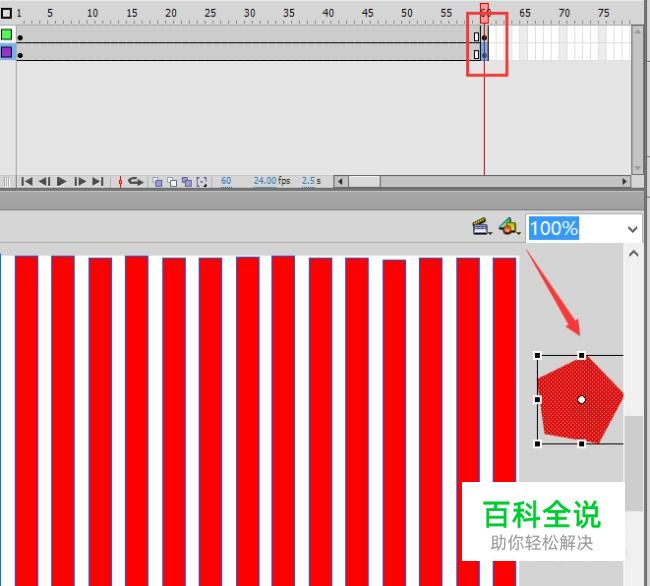Click timeline vertical scrollbar down arrow
Viewport: 650px width, 586px height.
tap(638, 168)
